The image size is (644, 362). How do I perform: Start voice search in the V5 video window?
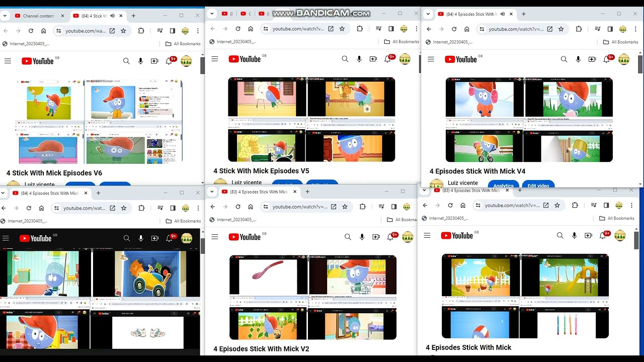359,59
